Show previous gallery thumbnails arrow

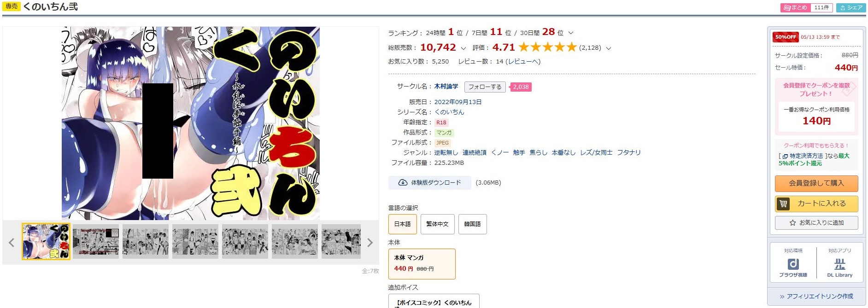tap(12, 243)
